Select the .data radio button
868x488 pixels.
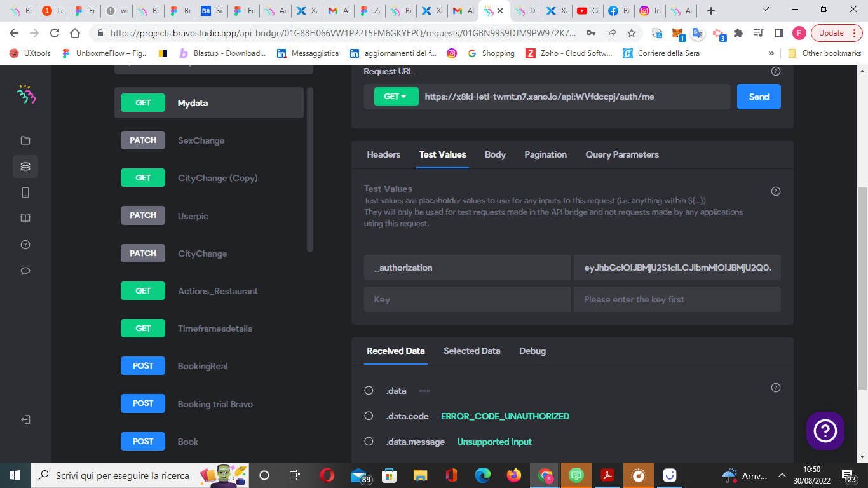[x=369, y=390]
